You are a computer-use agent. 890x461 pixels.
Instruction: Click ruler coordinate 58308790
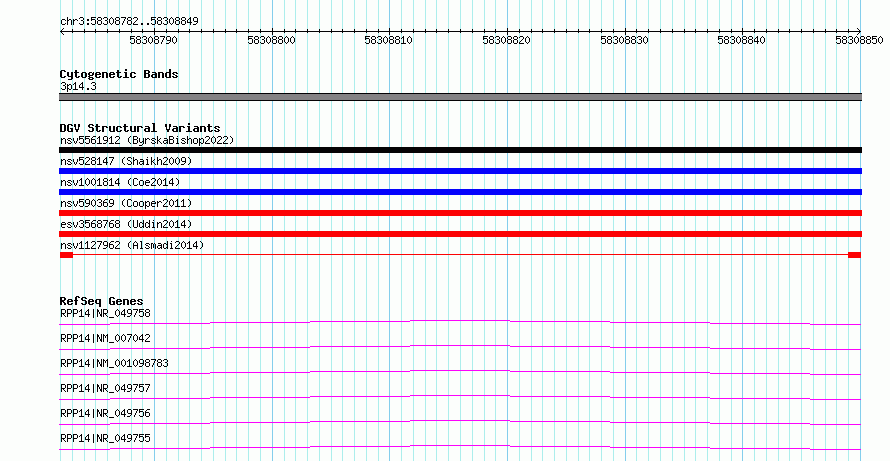(x=153, y=40)
